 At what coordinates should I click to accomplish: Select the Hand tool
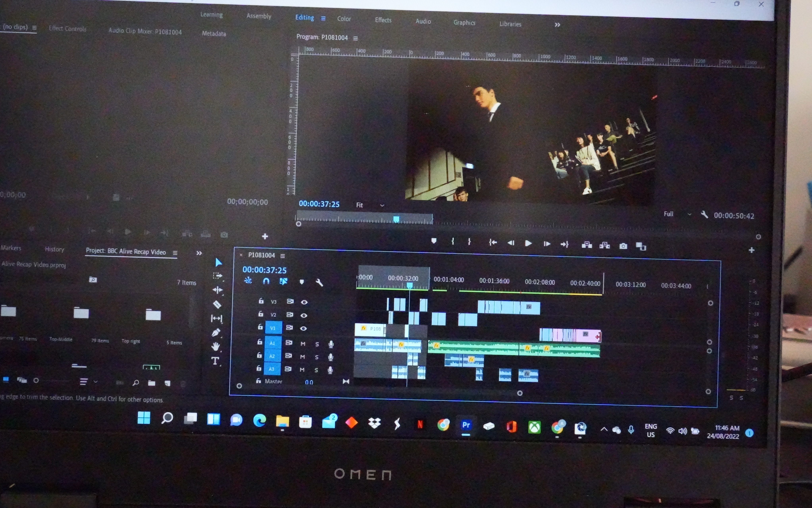click(216, 346)
